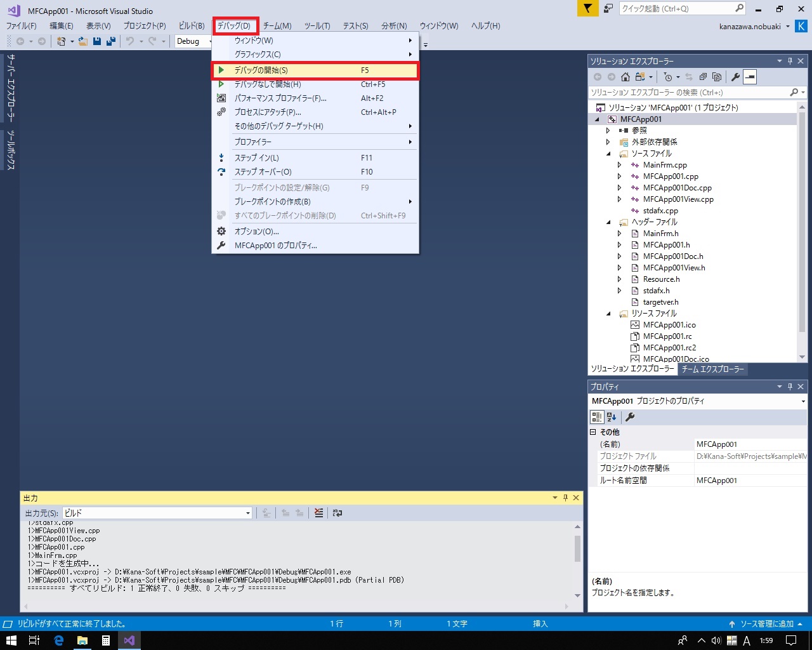
Task: Click the kanazawa.nobuaki account name
Action: (x=750, y=27)
